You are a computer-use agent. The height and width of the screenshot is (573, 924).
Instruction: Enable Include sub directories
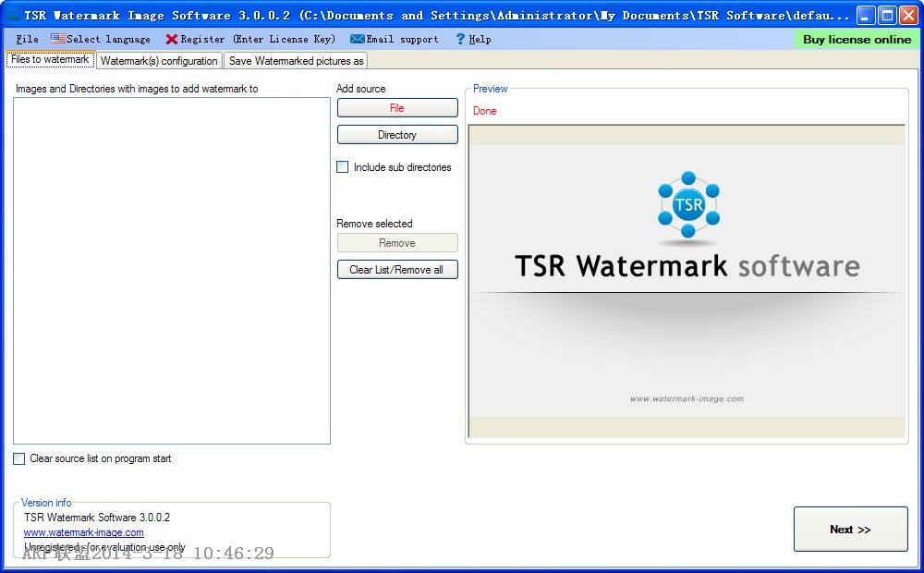[341, 167]
